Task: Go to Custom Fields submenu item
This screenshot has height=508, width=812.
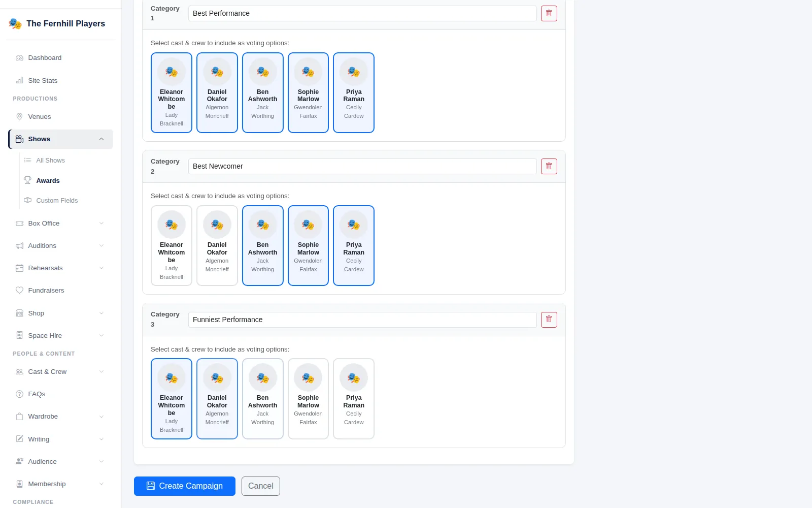Action: [x=57, y=201]
